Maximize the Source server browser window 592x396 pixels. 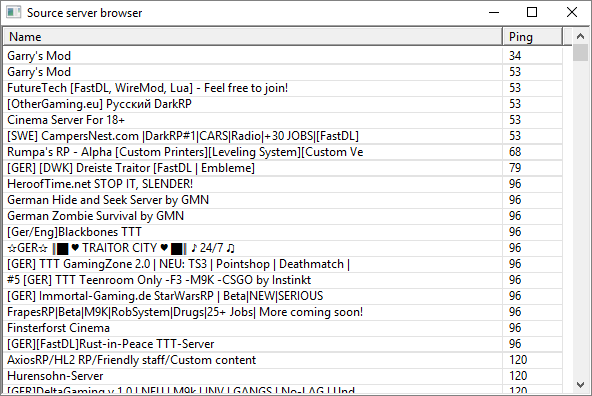tap(532, 12)
